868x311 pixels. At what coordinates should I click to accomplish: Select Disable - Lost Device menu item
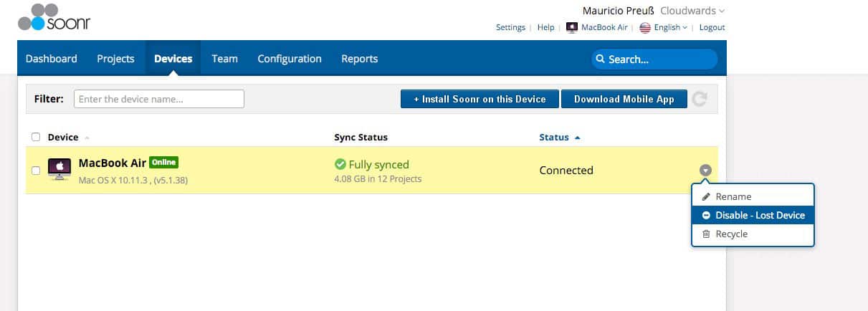click(753, 215)
